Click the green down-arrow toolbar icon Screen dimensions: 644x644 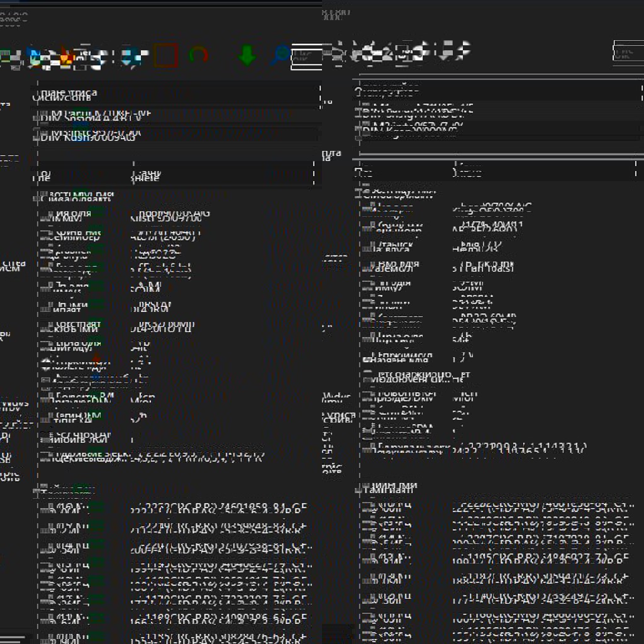pyautogui.click(x=247, y=56)
